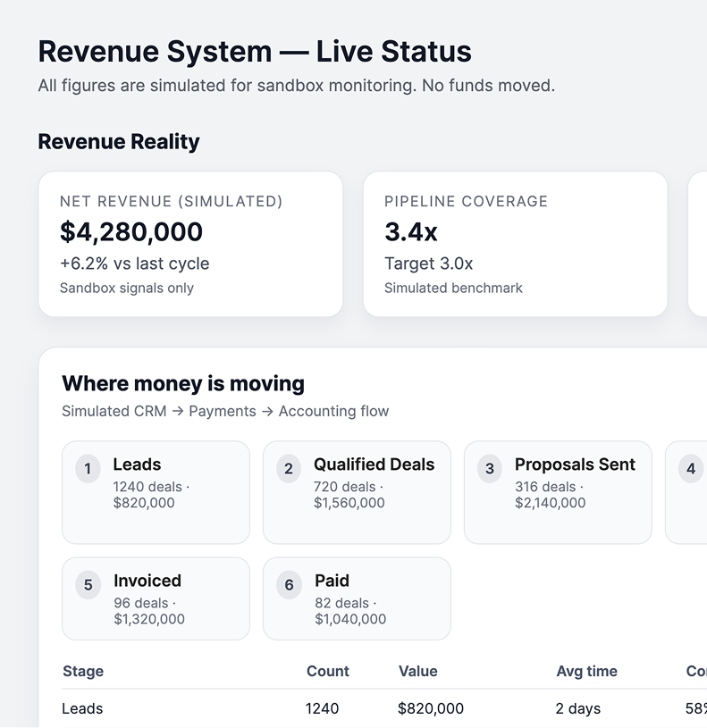707x728 pixels.
Task: Select the number 3 badge on Proposals Sent
Action: pos(490,469)
